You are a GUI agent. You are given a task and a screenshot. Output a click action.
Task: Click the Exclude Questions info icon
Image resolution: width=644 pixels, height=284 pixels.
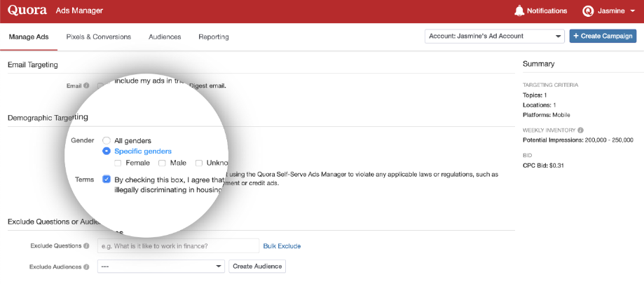pyautogui.click(x=87, y=246)
